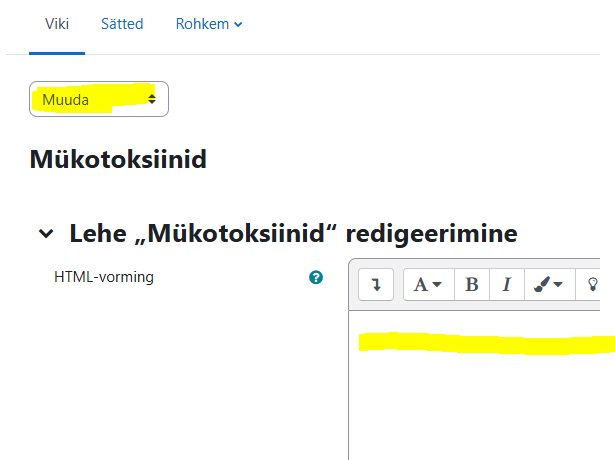The height and width of the screenshot is (460, 615).
Task: Click the HTML-vorming help icon
Action: tap(316, 278)
